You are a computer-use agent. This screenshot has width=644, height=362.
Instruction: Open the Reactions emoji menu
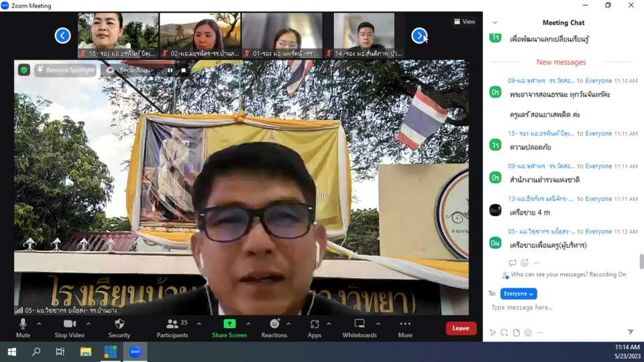coord(274,328)
